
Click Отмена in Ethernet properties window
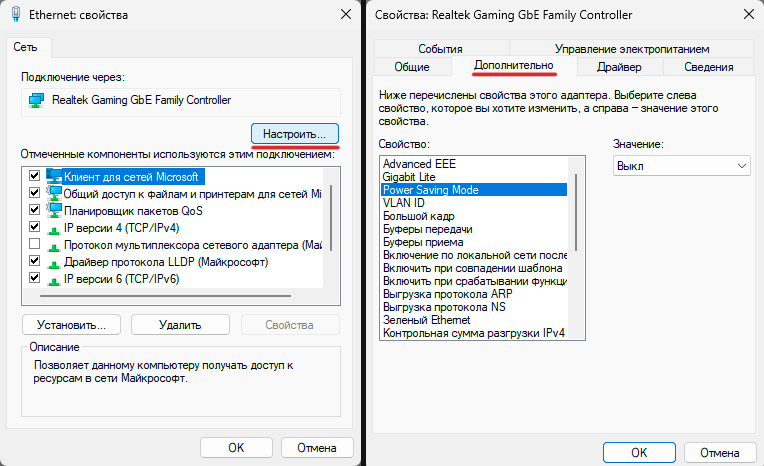tap(317, 447)
